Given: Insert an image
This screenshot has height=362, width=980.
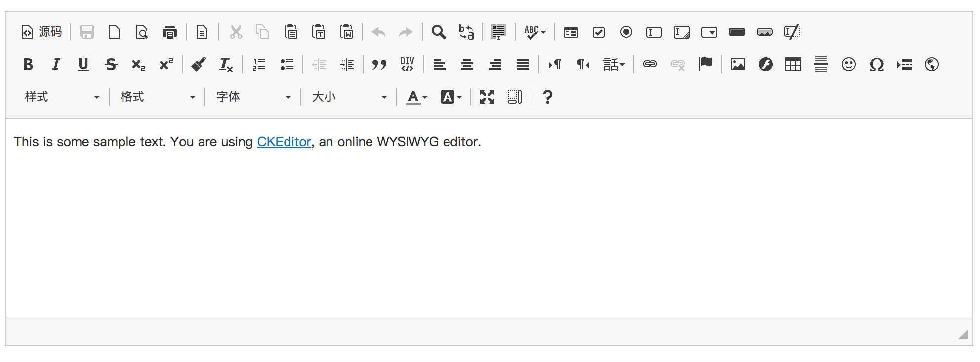Looking at the screenshot, I should [x=738, y=65].
